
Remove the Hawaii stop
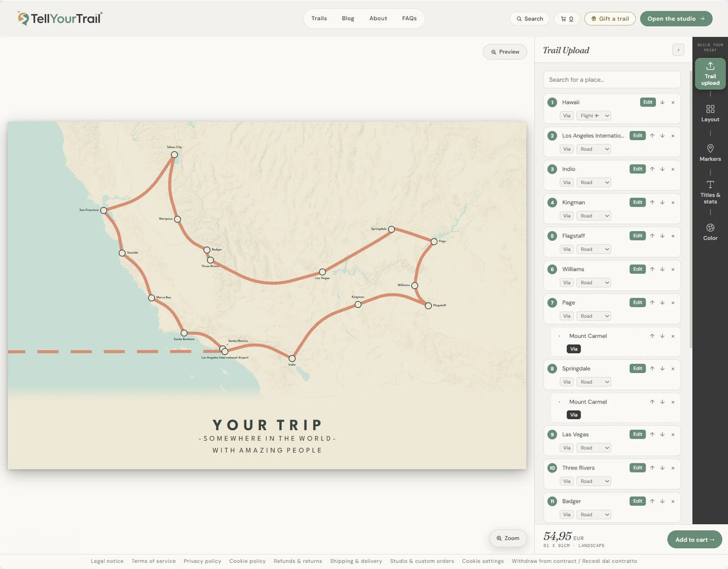(x=673, y=103)
